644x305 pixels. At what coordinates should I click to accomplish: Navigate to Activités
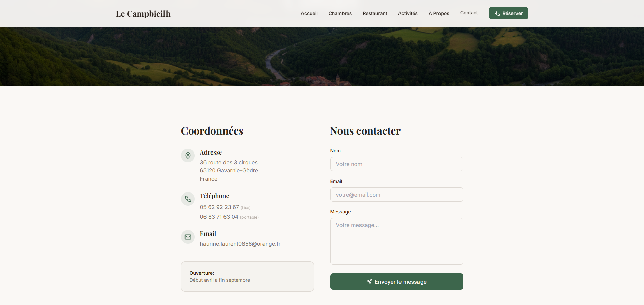click(408, 13)
